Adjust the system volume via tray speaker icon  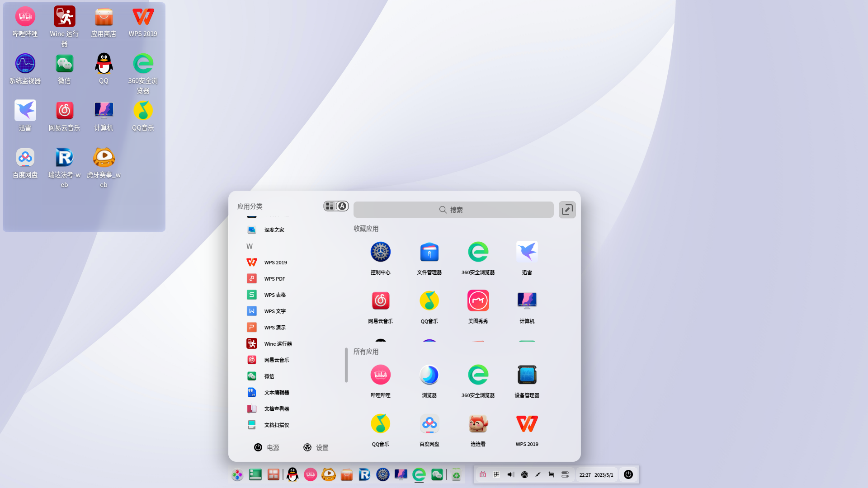click(x=510, y=474)
